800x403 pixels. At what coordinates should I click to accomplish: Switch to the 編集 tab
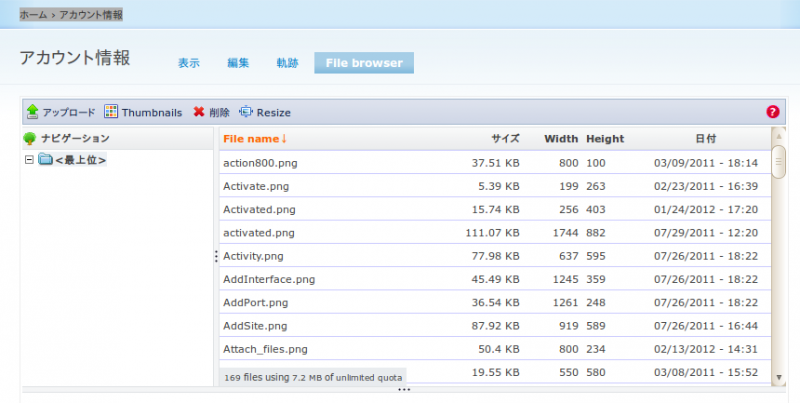[238, 63]
